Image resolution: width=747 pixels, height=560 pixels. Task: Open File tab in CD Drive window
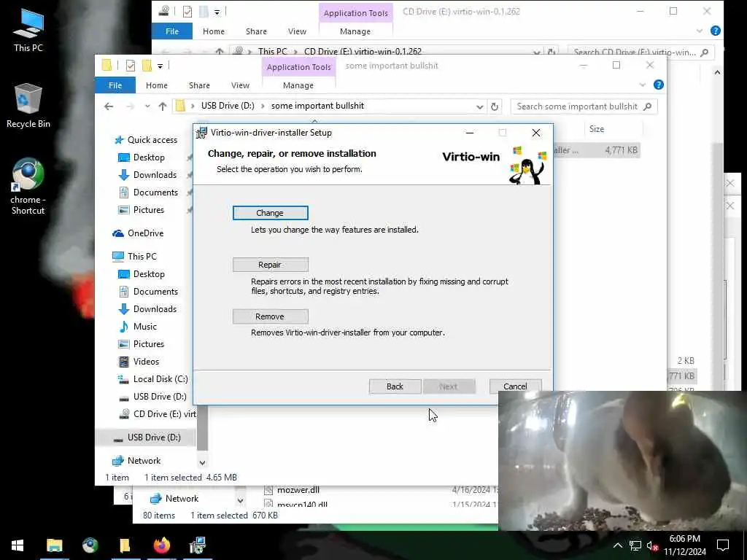coord(172,31)
